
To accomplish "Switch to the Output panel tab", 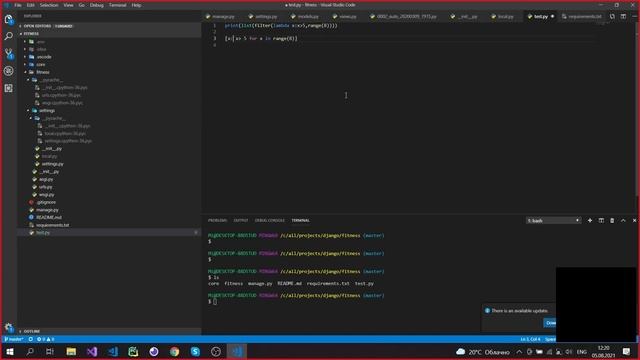I will (x=241, y=220).
